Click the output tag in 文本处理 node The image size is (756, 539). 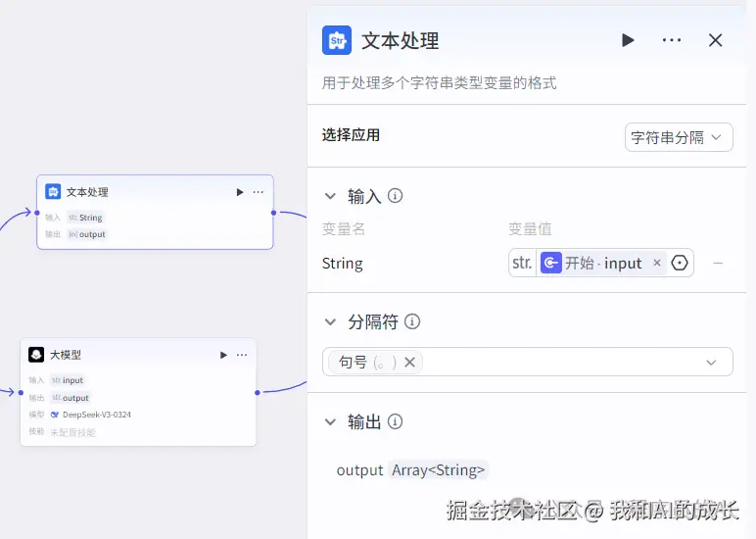tap(87, 234)
